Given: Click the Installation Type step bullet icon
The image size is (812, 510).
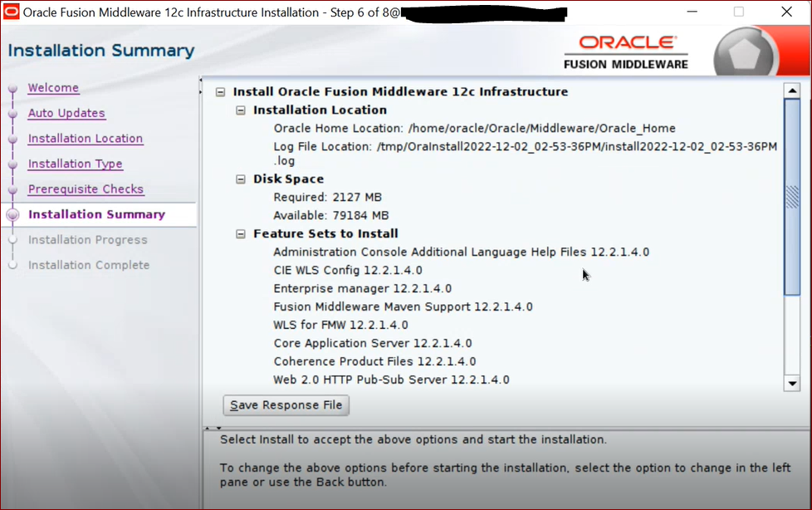Looking at the screenshot, I should [x=13, y=164].
